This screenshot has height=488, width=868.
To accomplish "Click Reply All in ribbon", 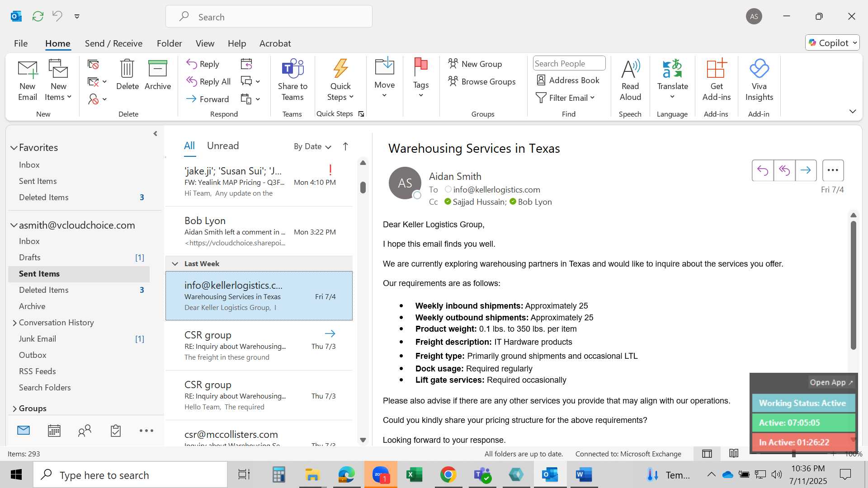I will point(208,82).
